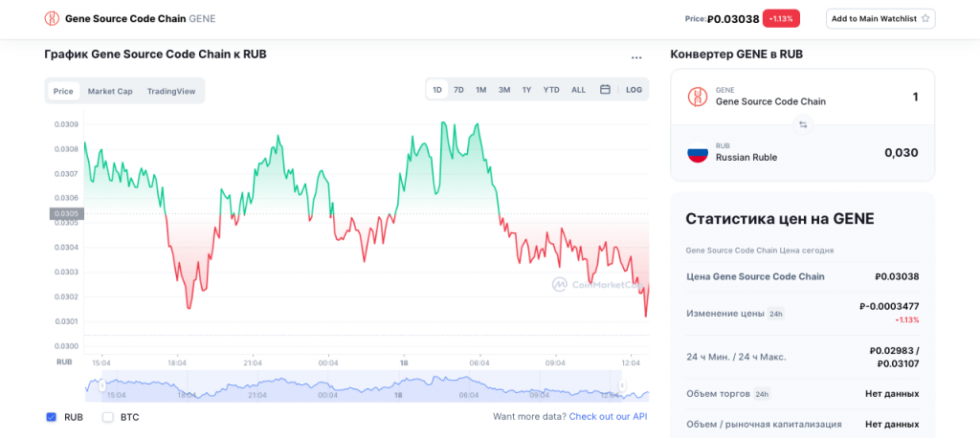The width and height of the screenshot is (980, 438).
Task: Click the GENE coin icon in converter
Action: click(697, 97)
